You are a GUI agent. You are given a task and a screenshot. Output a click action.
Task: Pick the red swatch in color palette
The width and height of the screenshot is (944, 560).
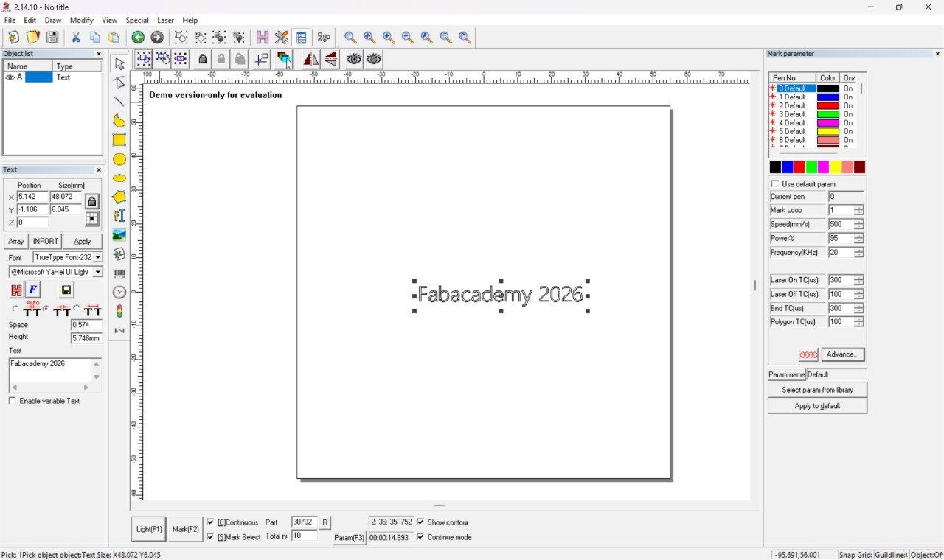(799, 167)
